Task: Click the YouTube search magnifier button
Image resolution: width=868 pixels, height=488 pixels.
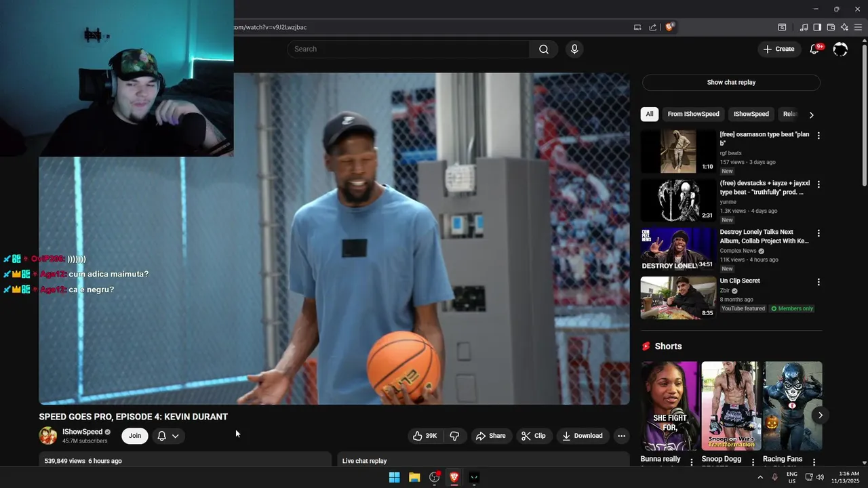Action: coord(544,49)
